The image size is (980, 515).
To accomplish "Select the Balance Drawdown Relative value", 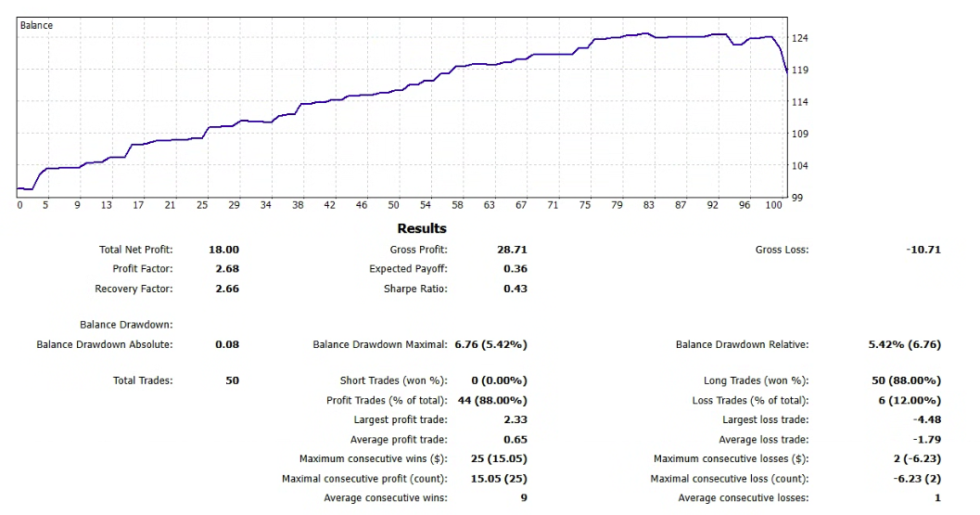I will click(904, 344).
